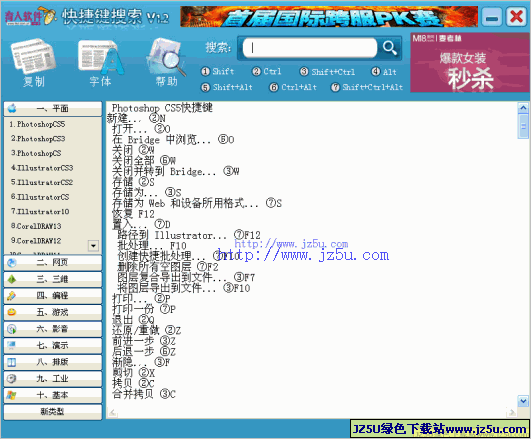Open the 首届国际跨服PK赛 banner ad

(x=329, y=16)
